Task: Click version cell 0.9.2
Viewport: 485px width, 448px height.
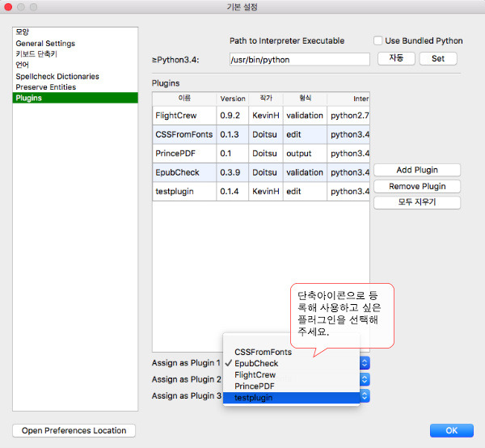Action: (x=233, y=116)
